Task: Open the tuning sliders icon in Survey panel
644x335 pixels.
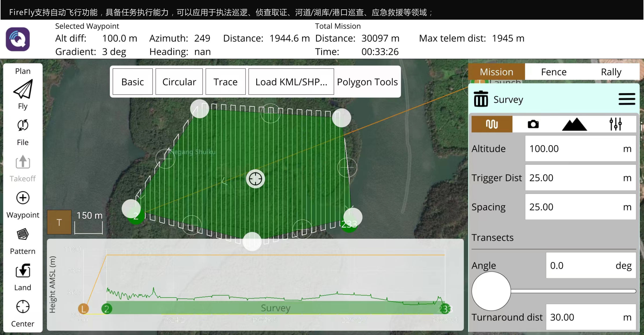Action: [616, 124]
